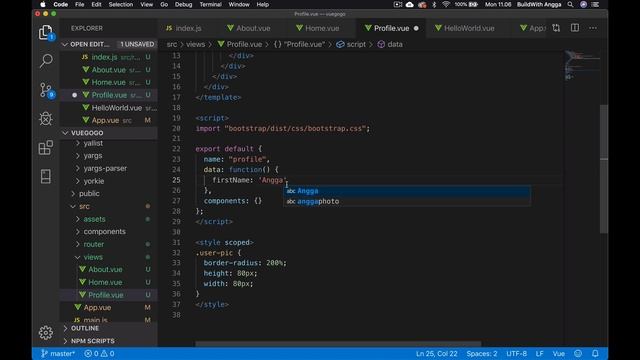Show errors and warnings problems count
This screenshot has width=640, height=360.
pyautogui.click(x=99, y=353)
